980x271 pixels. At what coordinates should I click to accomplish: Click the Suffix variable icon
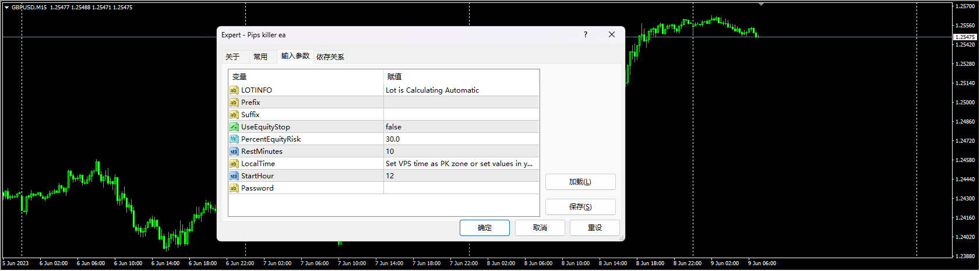pos(234,115)
